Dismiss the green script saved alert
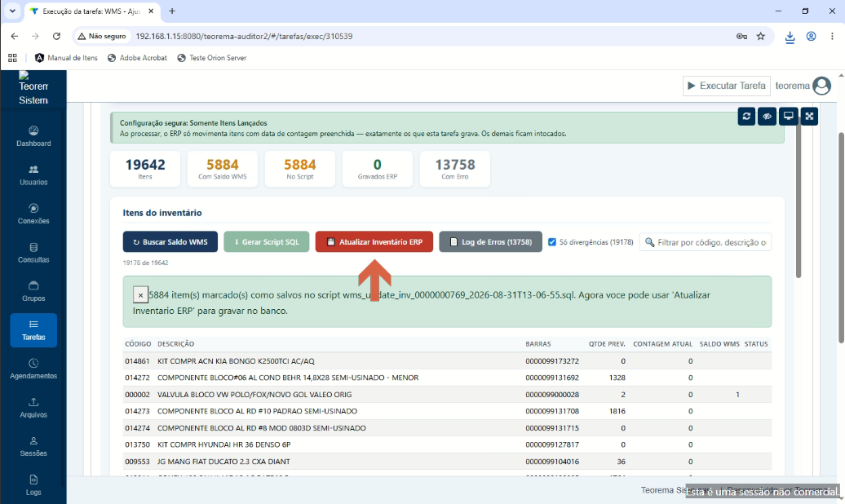Image resolution: width=845 pixels, height=504 pixels. point(140,295)
